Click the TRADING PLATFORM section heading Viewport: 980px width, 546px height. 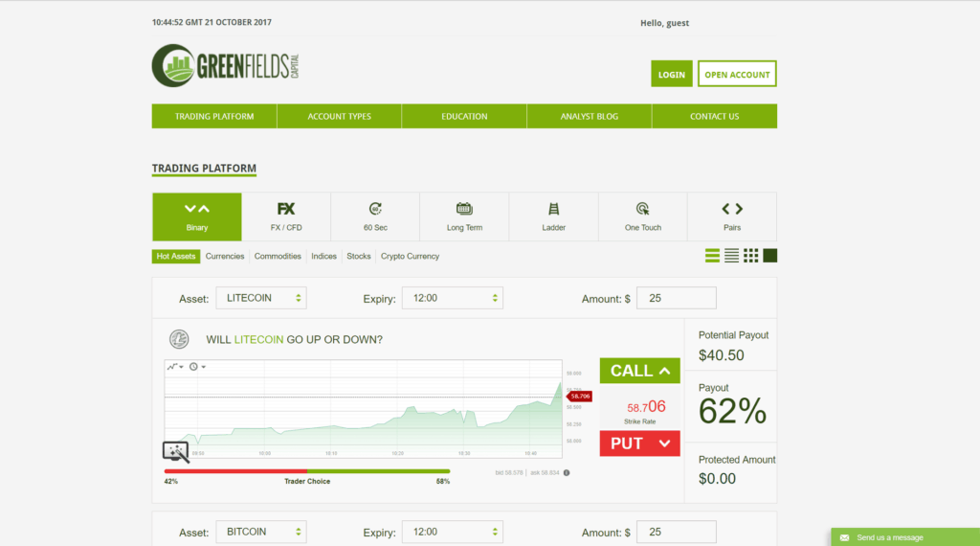point(204,169)
